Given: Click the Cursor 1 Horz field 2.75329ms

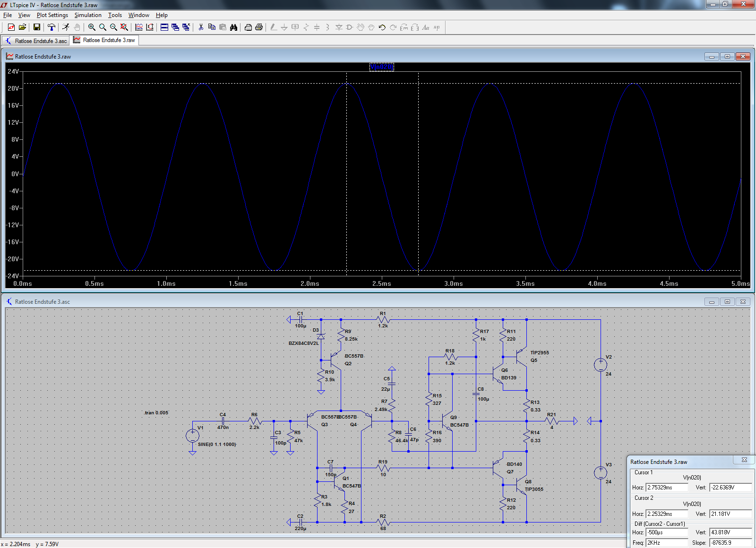Looking at the screenshot, I should (x=667, y=487).
